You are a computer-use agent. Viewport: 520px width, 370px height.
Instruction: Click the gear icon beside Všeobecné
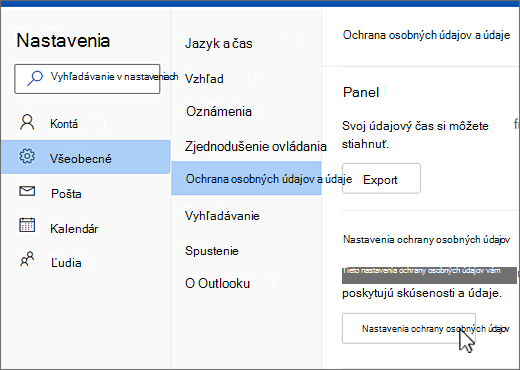click(27, 156)
